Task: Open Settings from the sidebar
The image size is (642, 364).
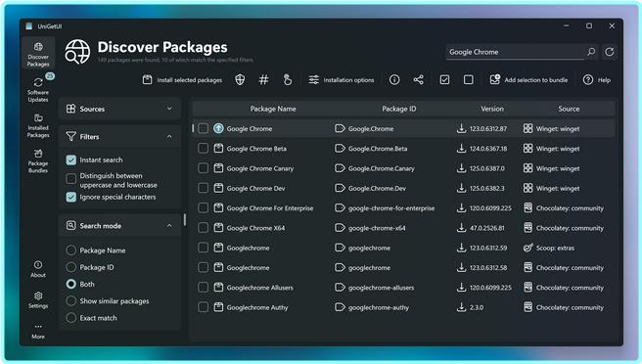Action: pyautogui.click(x=38, y=299)
